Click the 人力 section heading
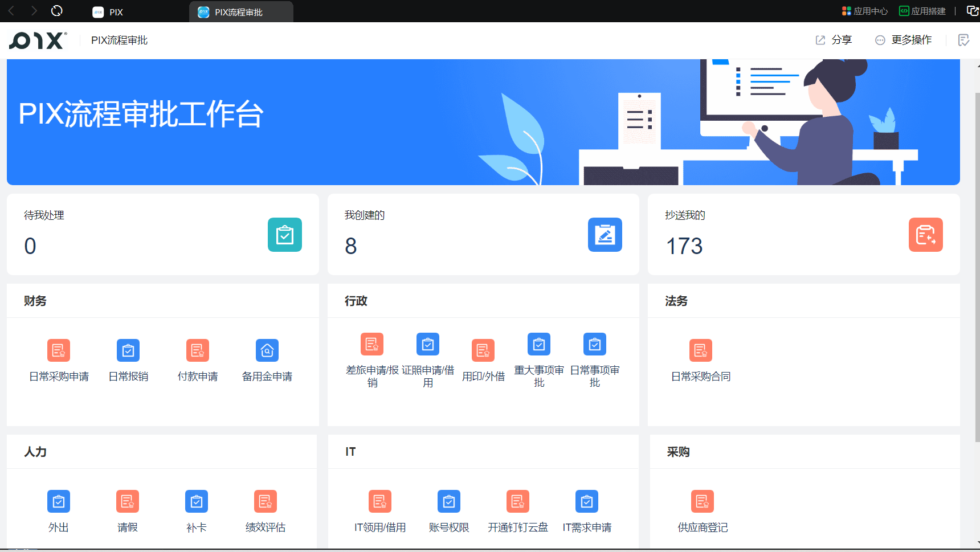 [x=35, y=452]
